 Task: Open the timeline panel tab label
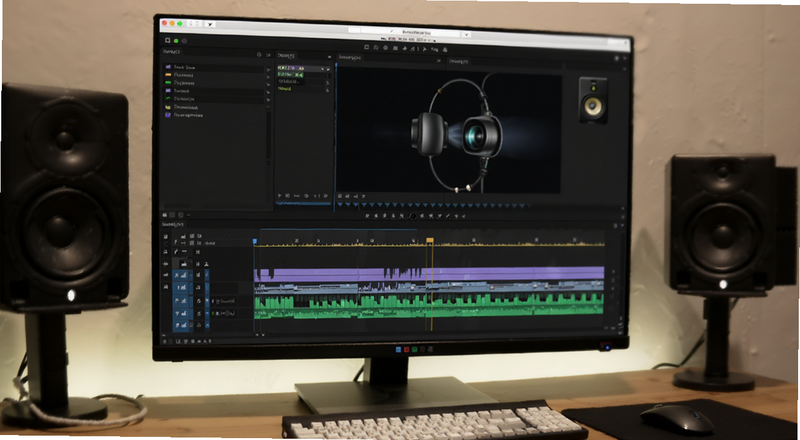click(172, 224)
